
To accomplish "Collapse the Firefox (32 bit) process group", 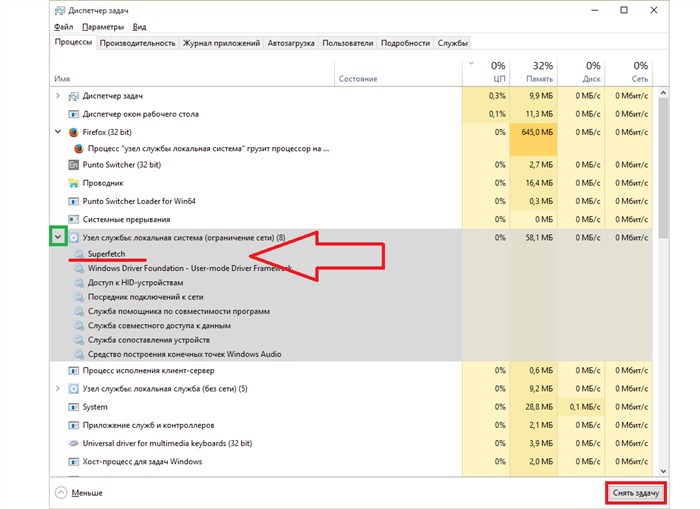I will pyautogui.click(x=58, y=132).
